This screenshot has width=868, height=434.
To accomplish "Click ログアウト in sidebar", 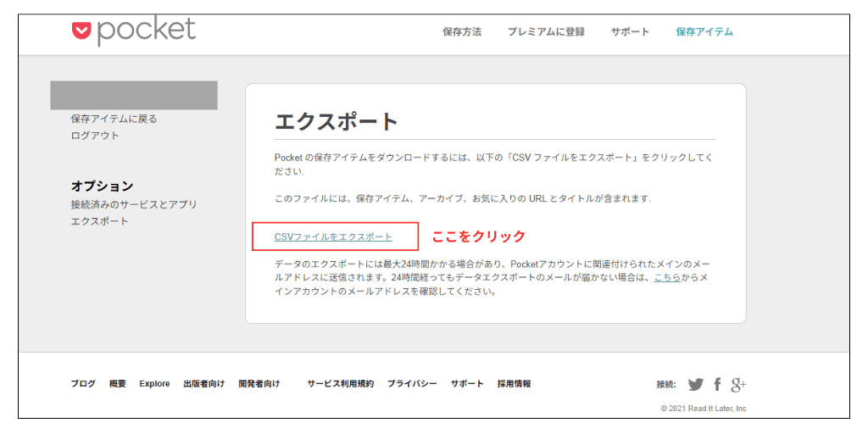I will click(95, 136).
